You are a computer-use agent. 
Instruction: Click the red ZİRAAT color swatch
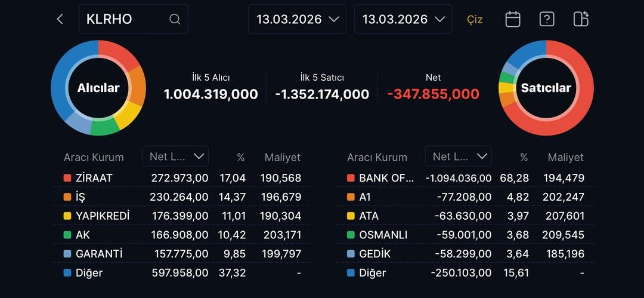(x=67, y=178)
